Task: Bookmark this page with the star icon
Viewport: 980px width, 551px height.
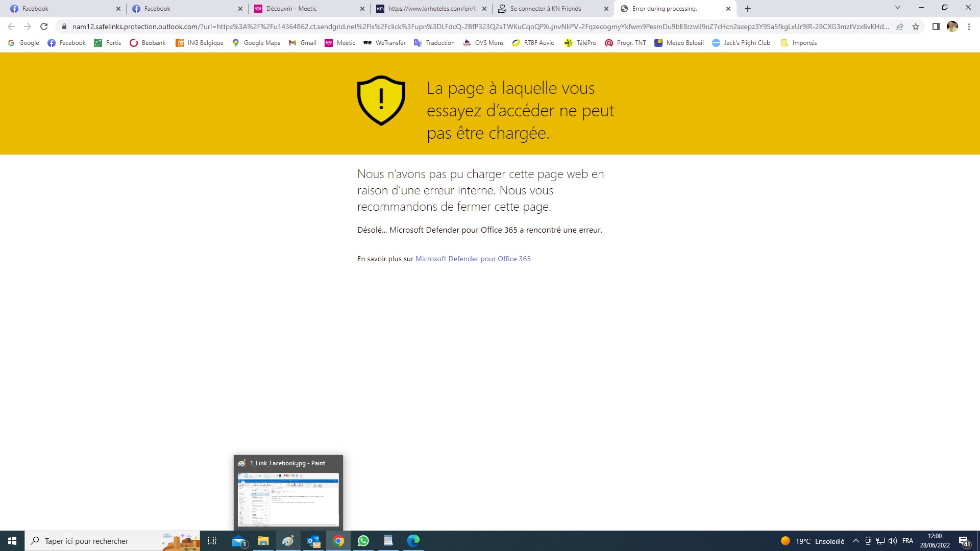Action: (x=916, y=27)
